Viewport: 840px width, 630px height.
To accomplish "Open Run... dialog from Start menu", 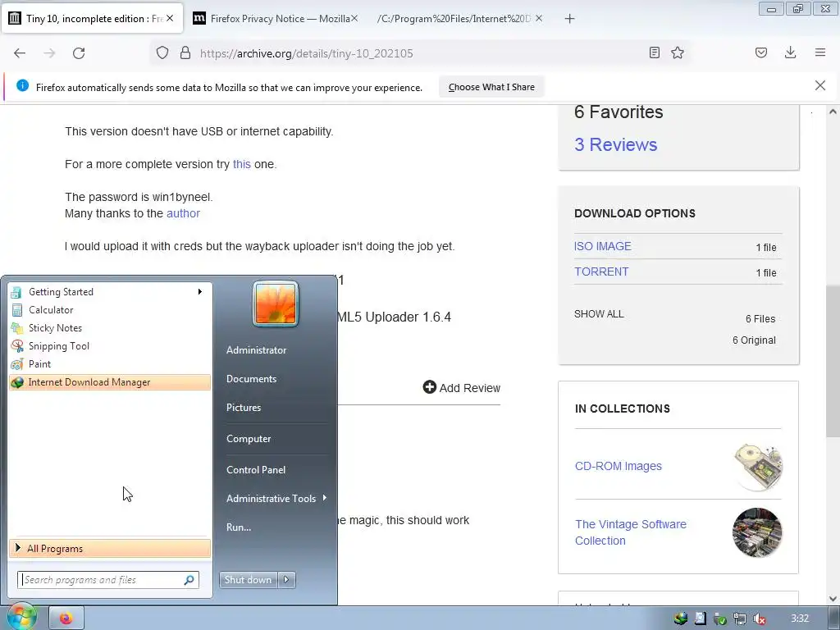I will point(239,527).
